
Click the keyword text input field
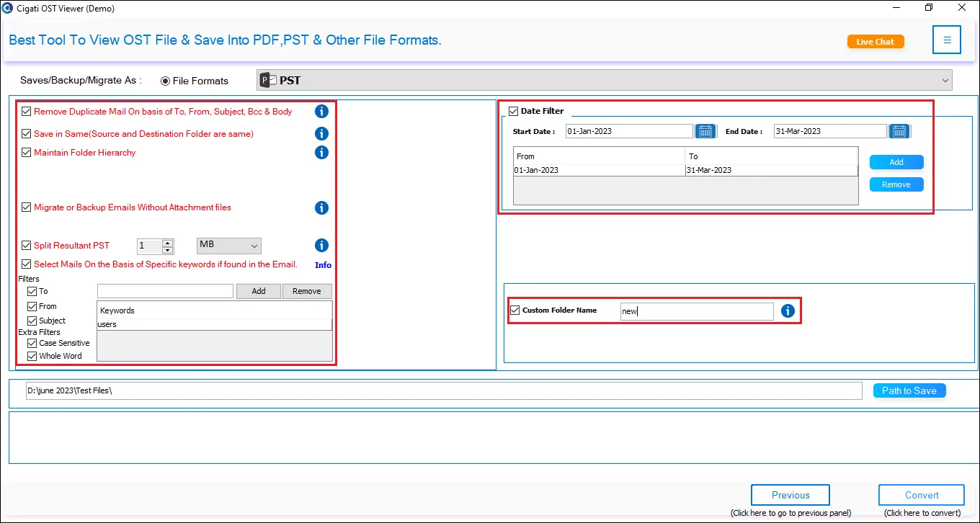165,291
